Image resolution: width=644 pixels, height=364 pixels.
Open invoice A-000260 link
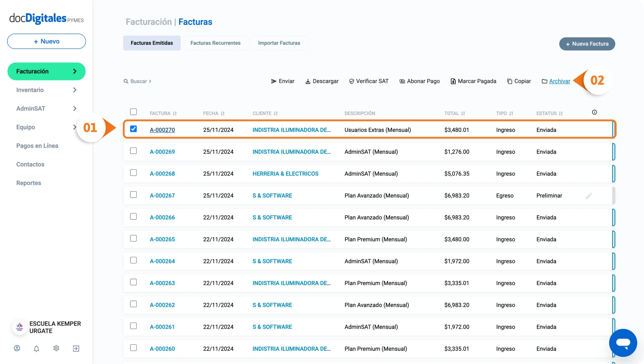click(x=162, y=349)
